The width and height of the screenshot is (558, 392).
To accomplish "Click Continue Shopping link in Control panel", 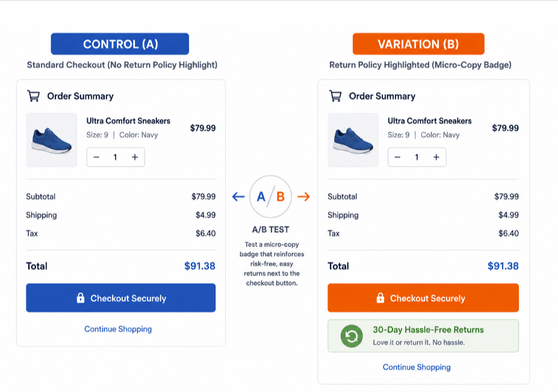I will point(118,329).
